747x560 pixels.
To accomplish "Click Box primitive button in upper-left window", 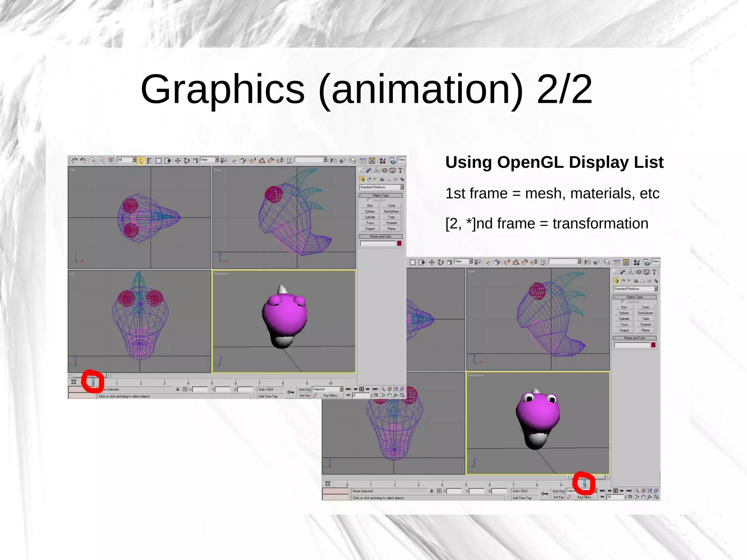I will 370,206.
